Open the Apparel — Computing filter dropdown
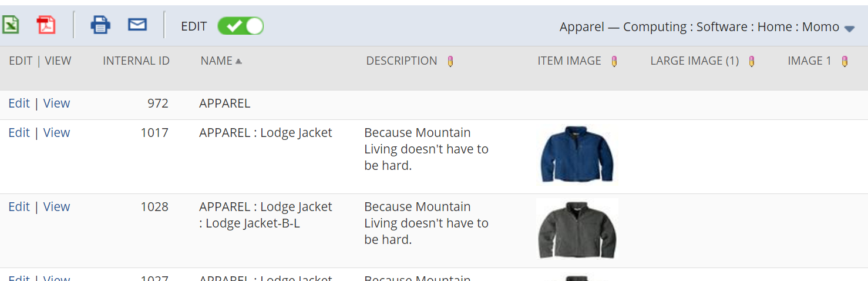868x281 pixels. (849, 28)
